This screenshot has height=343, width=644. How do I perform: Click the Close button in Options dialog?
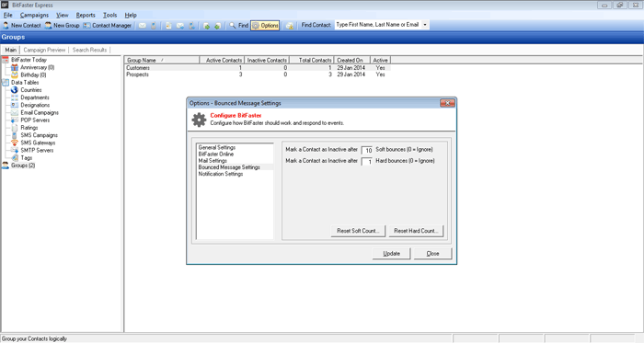click(x=432, y=254)
